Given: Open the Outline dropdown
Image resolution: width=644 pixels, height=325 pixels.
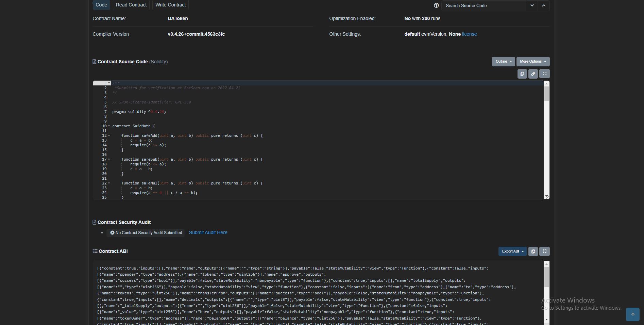Looking at the screenshot, I should tap(503, 62).
